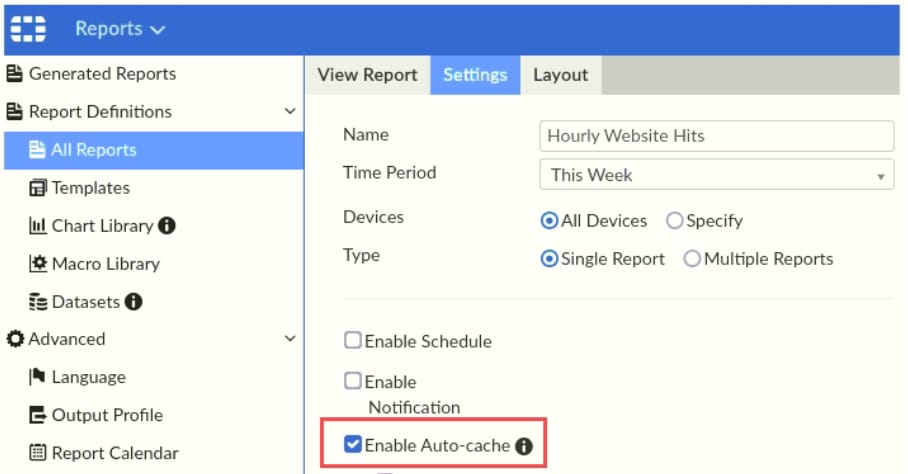
Task: Click the Chart Library info icon
Action: coord(167,226)
